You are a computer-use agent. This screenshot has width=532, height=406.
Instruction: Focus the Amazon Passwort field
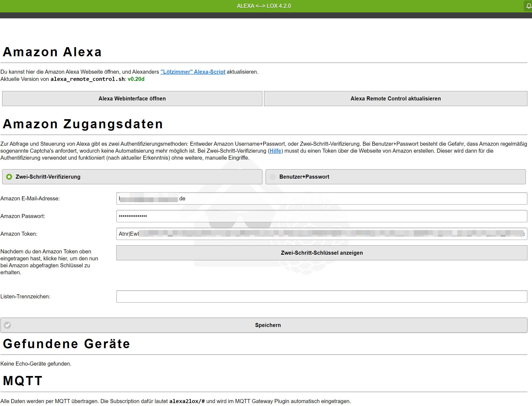322,216
